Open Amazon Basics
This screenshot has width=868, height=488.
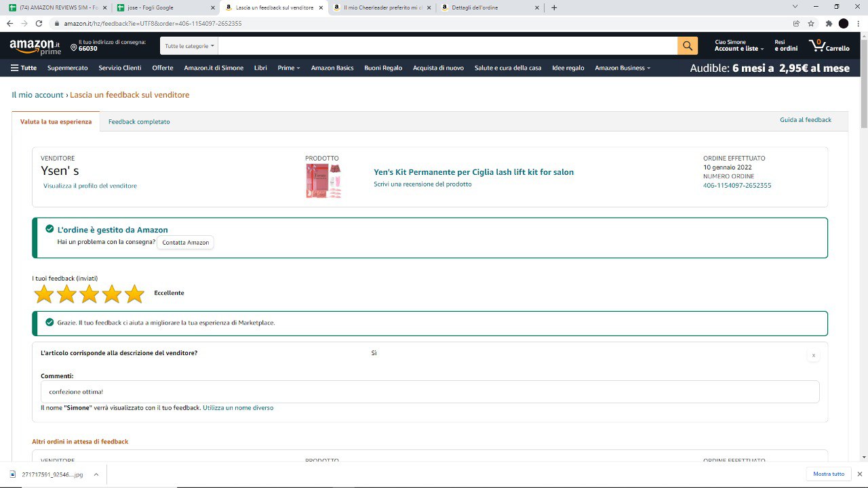(332, 68)
